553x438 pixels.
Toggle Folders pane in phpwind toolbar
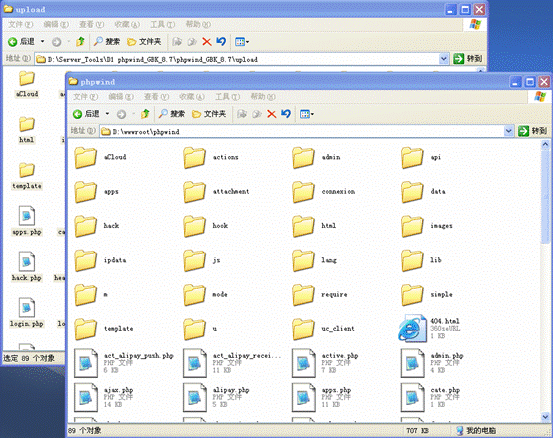[209, 114]
